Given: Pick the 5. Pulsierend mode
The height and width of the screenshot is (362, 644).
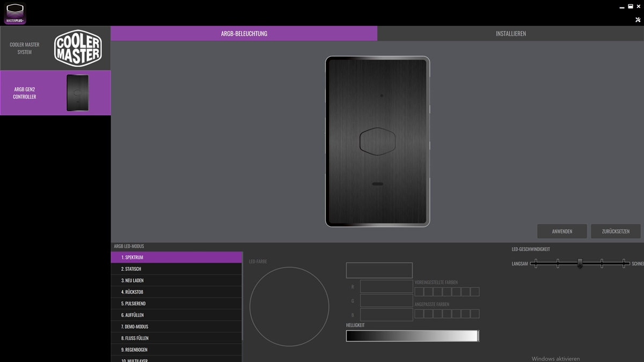Looking at the screenshot, I should pos(177,304).
